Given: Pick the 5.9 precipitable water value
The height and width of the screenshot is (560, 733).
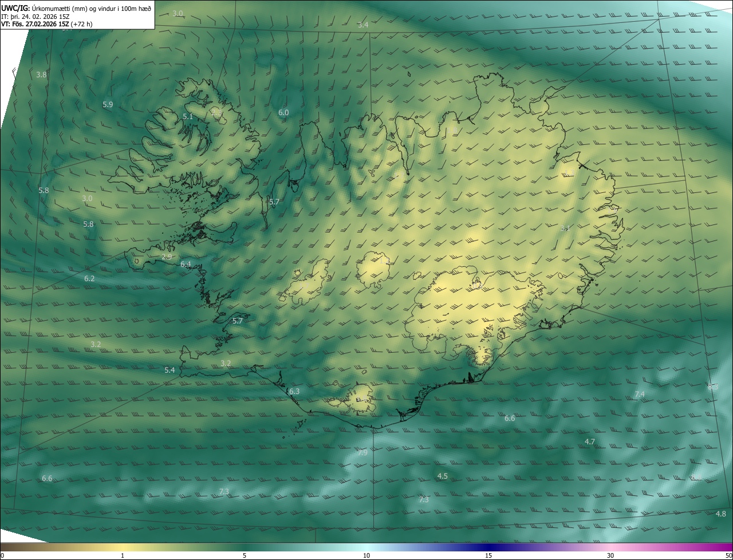Looking at the screenshot, I should tap(108, 104).
